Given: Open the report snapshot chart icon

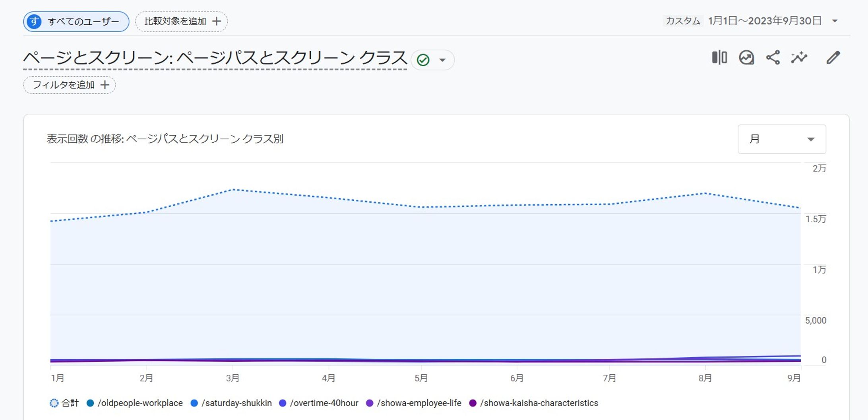Looking at the screenshot, I should coord(746,58).
